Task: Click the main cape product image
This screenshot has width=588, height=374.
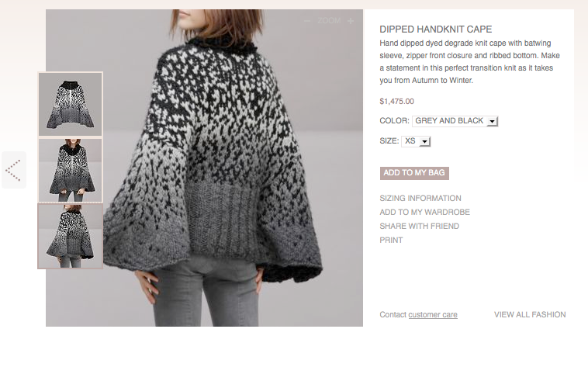Action: pyautogui.click(x=204, y=168)
